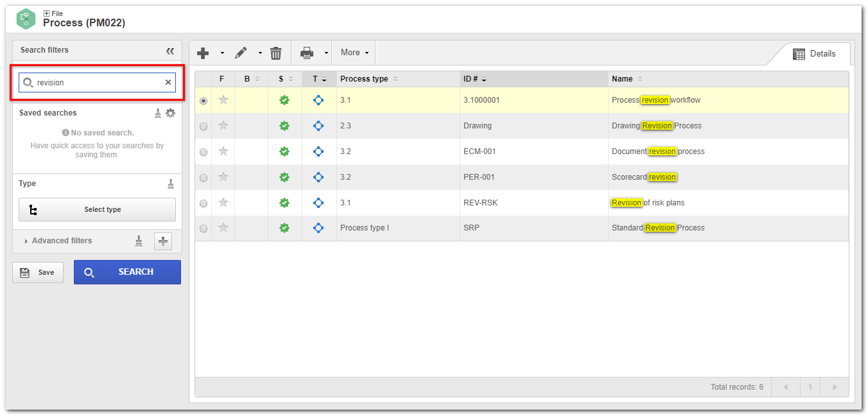The height and width of the screenshot is (416, 868).
Task: Click blue process type icon in 3.1000001 row
Action: click(x=318, y=100)
